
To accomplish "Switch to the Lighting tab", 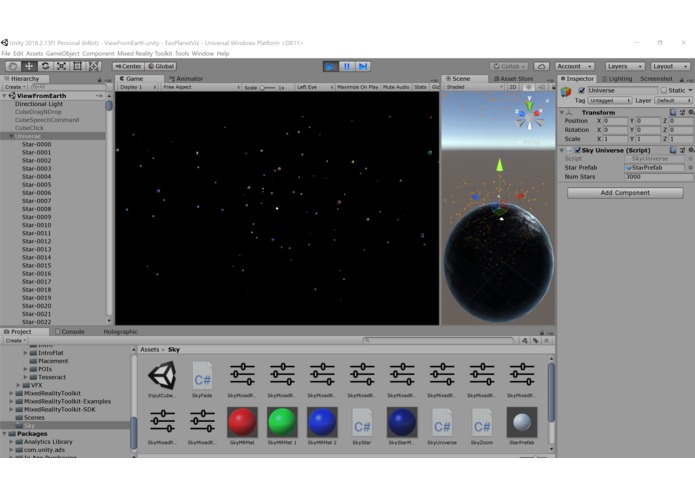I will pos(617,79).
